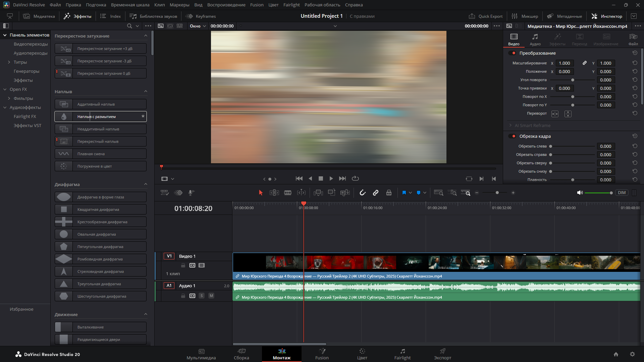Open the Окно viewer zoom dropdown
Screen dimensions: 644x362
198,26
